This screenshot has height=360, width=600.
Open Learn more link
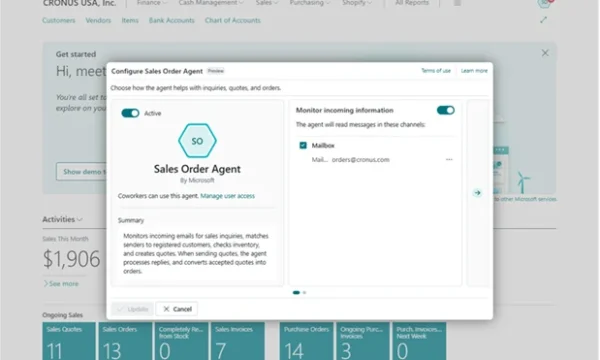474,71
